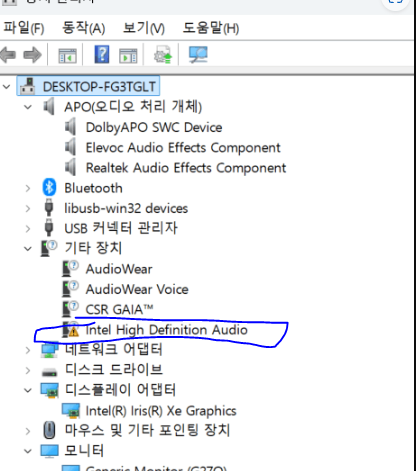This screenshot has width=416, height=471.
Task: Expand 마우스 및 기타 포인팅 장치
Action: coord(28,431)
